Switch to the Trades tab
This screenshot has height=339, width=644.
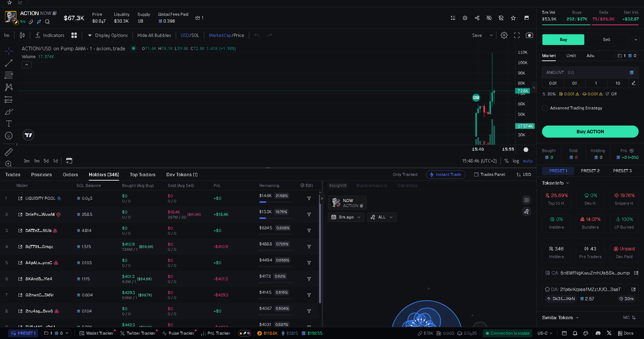coord(12,175)
